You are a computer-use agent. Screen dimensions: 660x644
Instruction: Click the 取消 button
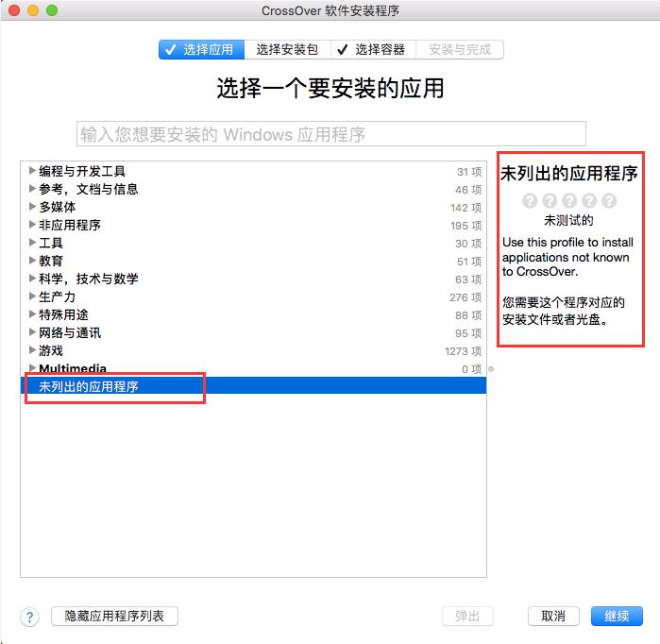(x=553, y=617)
